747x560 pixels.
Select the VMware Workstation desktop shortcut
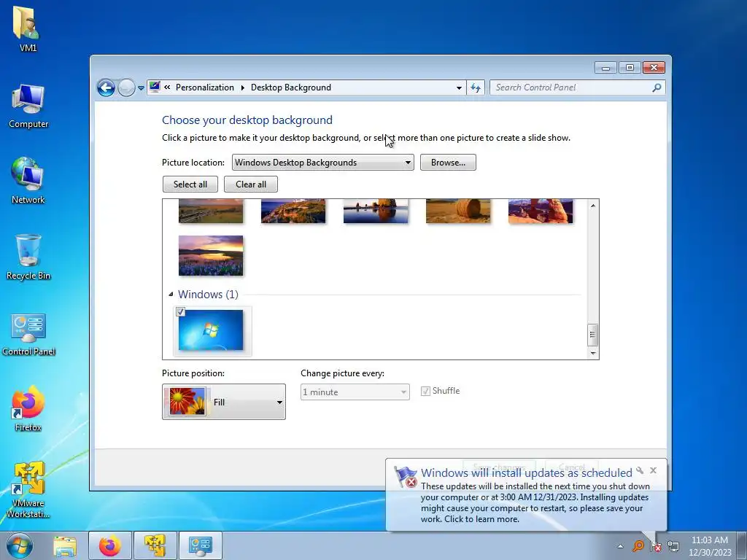click(x=28, y=489)
